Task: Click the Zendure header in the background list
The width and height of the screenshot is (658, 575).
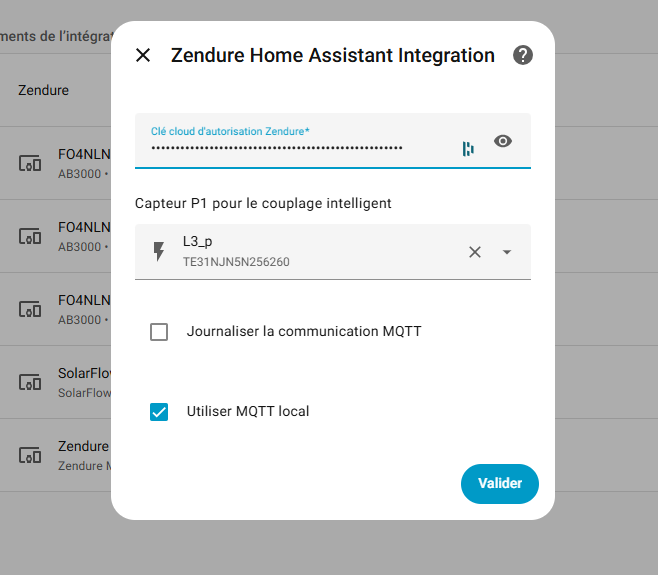Action: (43, 90)
